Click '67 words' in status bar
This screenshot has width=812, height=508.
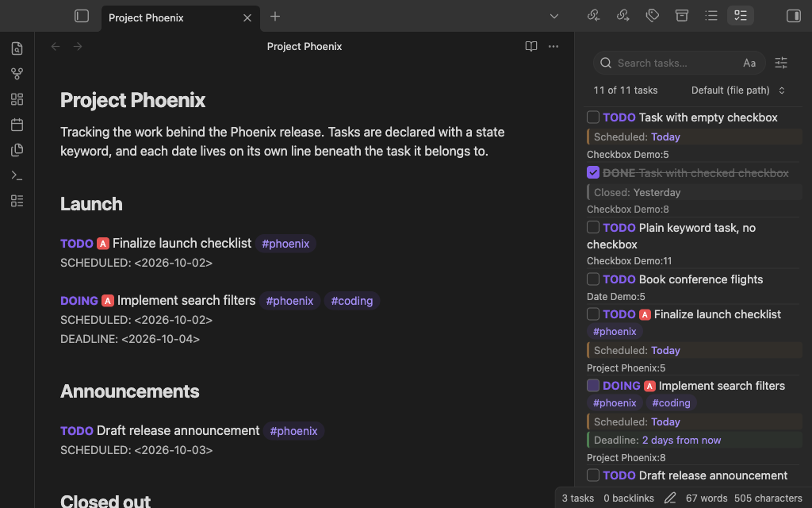[x=707, y=498]
